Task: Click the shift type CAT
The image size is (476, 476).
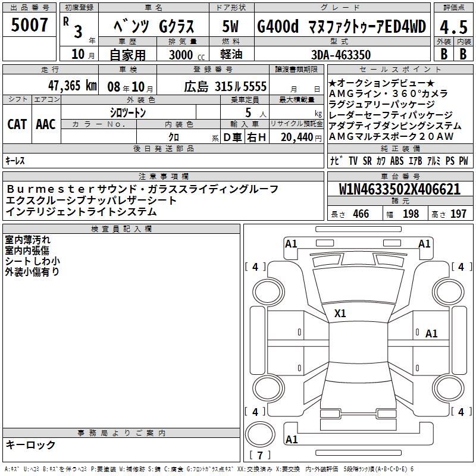Action: [x=17, y=124]
